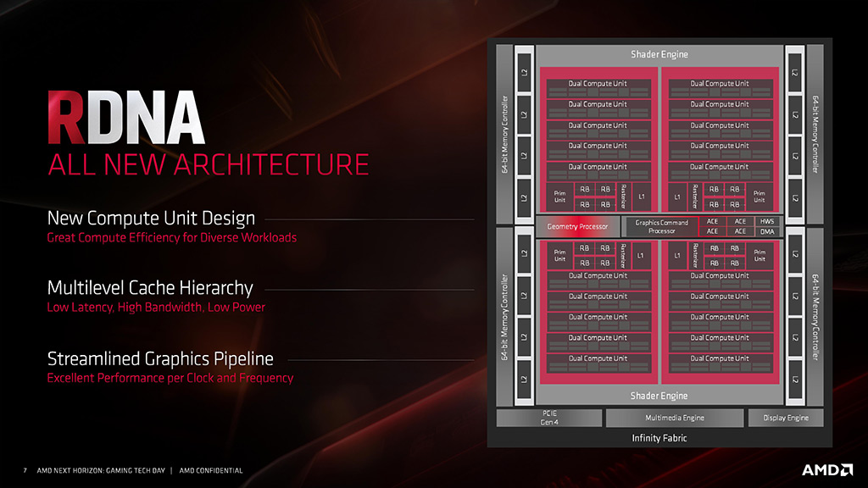Screen dimensions: 868x488
Task: Click the AMD CONFIDENTIAL footer text
Action: (210, 470)
